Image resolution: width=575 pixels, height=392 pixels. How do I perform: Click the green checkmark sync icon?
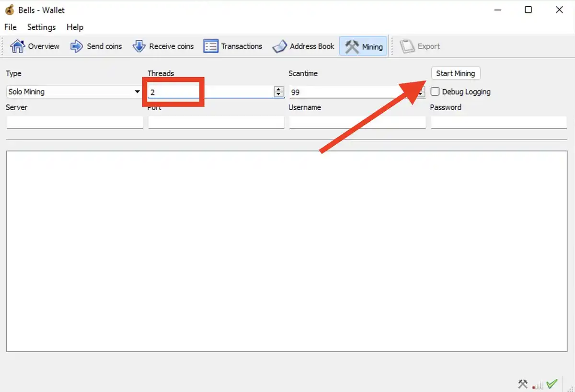pyautogui.click(x=552, y=384)
